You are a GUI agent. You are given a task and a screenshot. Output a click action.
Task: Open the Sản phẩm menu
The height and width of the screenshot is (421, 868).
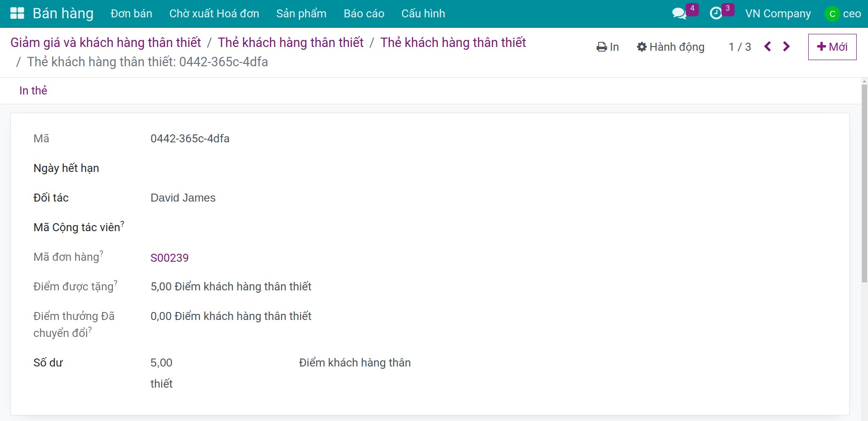[301, 14]
